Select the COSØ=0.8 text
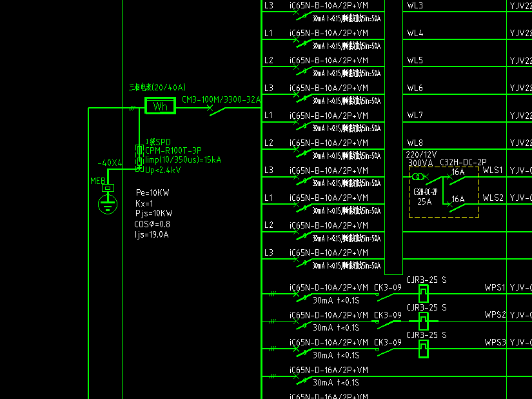Viewport: 532px width, 399px height. click(x=152, y=224)
